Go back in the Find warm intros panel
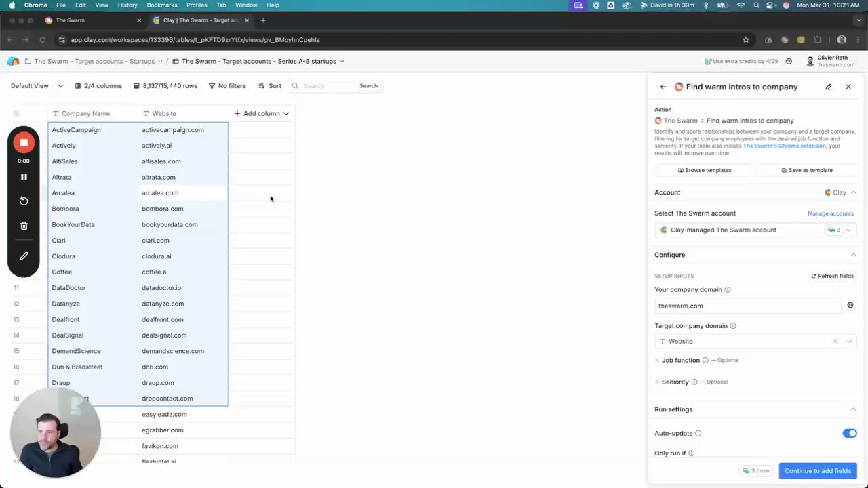 pos(663,87)
